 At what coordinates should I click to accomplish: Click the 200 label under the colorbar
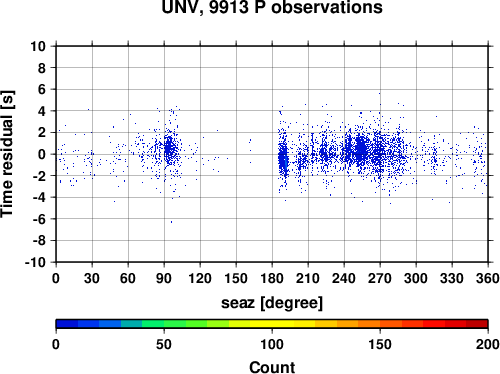click(x=488, y=344)
